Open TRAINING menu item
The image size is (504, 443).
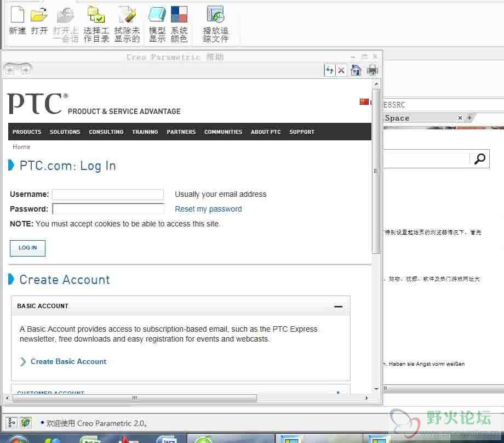click(x=145, y=132)
